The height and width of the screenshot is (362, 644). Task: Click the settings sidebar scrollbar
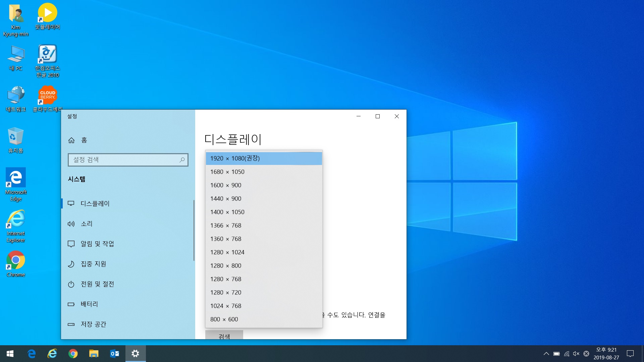point(194,231)
